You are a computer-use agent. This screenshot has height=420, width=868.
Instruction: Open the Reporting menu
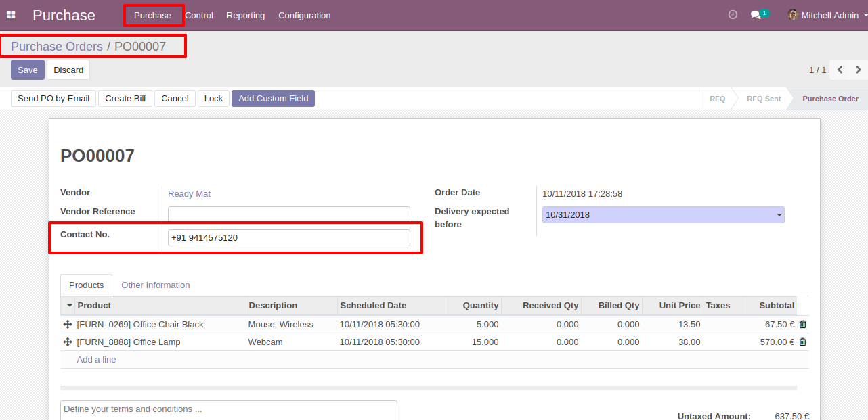tap(246, 15)
